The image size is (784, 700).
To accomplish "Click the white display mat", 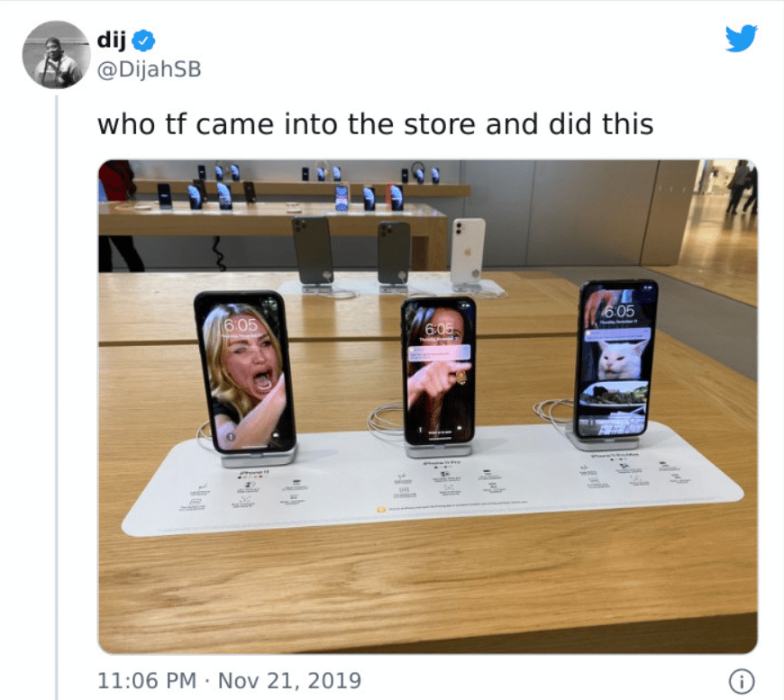I will click(433, 479).
